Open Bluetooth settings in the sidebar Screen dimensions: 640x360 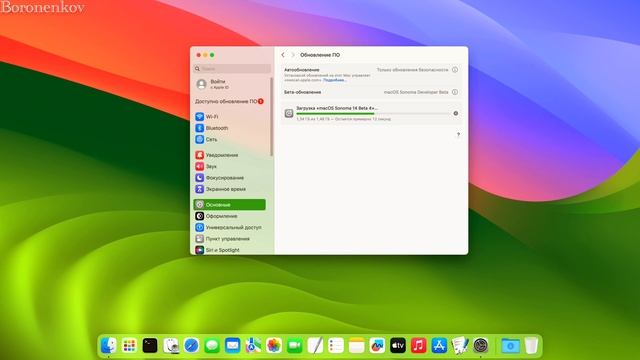coord(229,128)
